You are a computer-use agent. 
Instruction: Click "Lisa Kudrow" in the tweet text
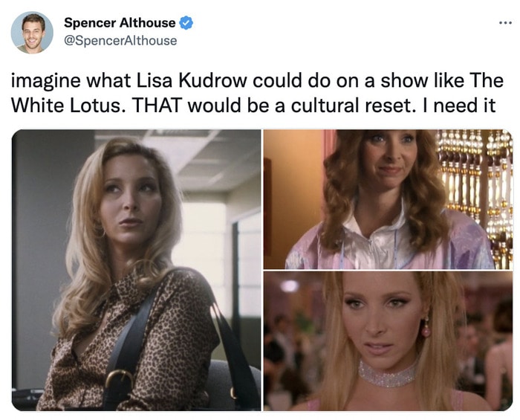coord(192,80)
